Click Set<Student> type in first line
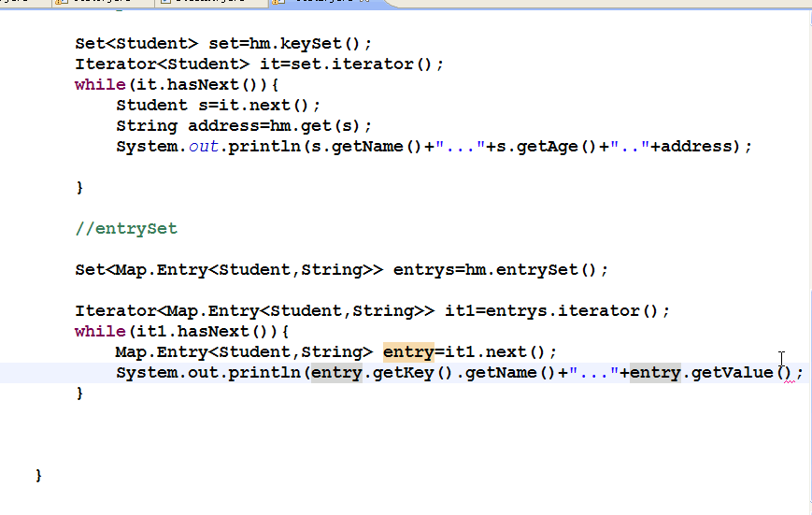Screen dimensions: 812x515 pyautogui.click(x=136, y=44)
